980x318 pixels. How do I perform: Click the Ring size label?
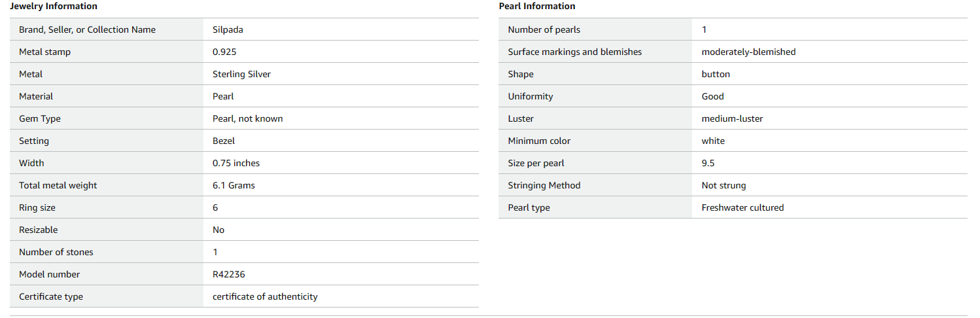click(37, 207)
